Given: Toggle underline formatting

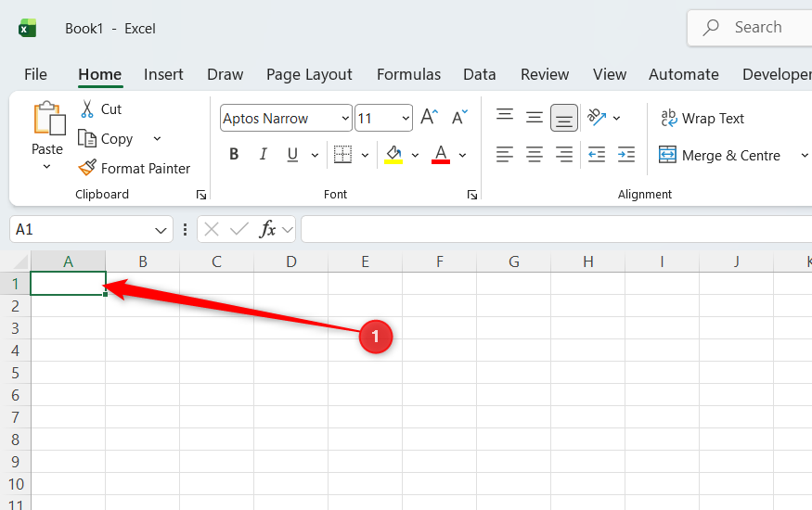Looking at the screenshot, I should pyautogui.click(x=292, y=154).
